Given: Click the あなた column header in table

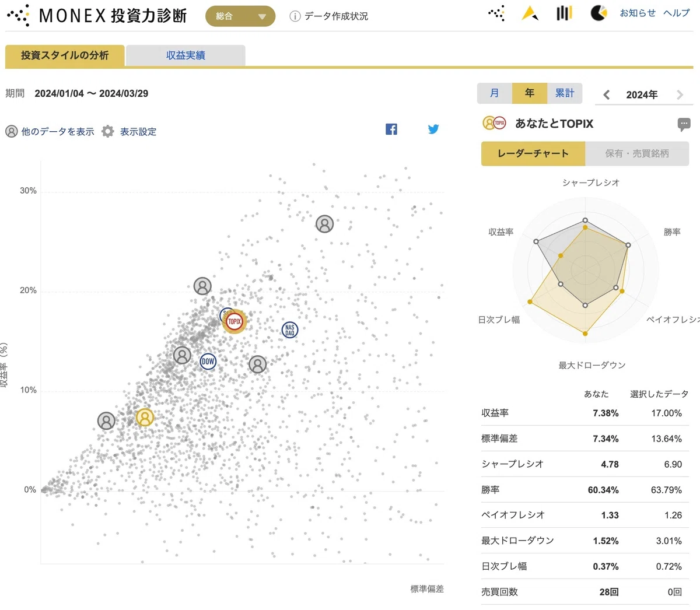Looking at the screenshot, I should click(596, 394).
